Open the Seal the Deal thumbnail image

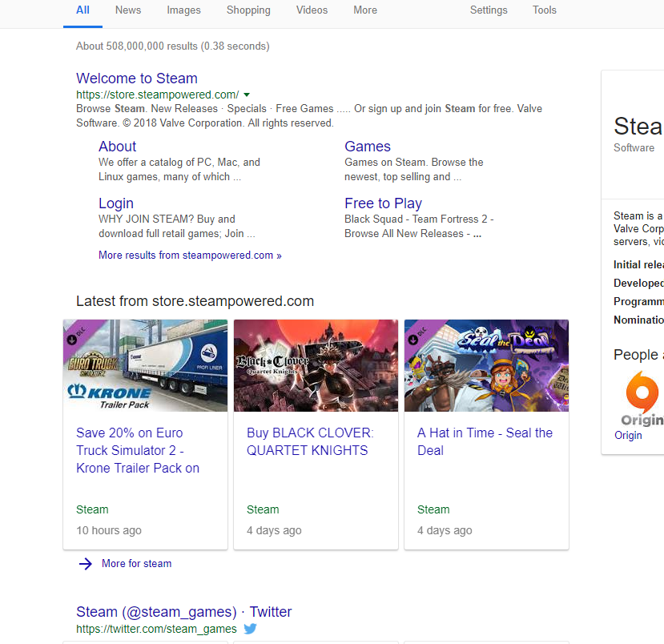pos(486,366)
